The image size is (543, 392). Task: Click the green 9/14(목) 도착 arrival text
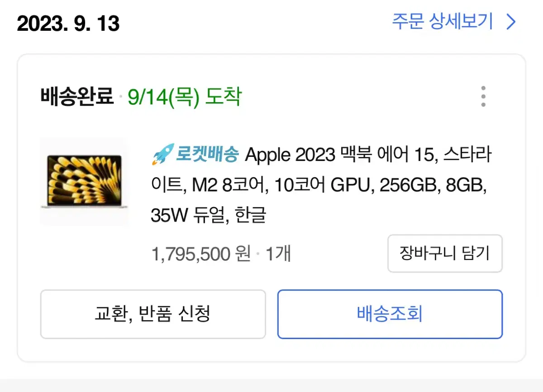tap(185, 96)
